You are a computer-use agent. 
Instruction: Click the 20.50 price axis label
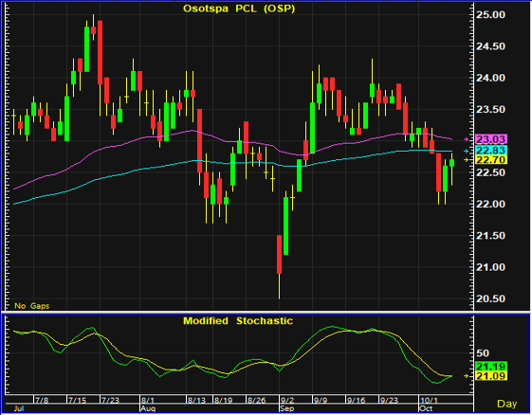[490, 298]
